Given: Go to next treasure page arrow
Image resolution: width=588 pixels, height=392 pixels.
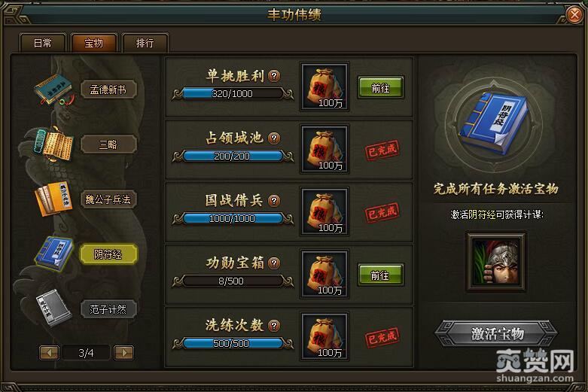Looking at the screenshot, I should click(x=123, y=353).
